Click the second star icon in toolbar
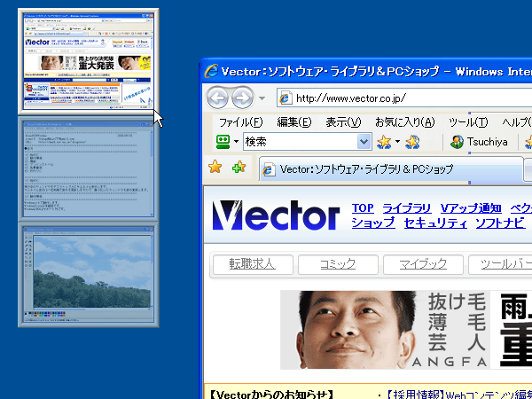This screenshot has width=532, height=399. pyautogui.click(x=412, y=142)
